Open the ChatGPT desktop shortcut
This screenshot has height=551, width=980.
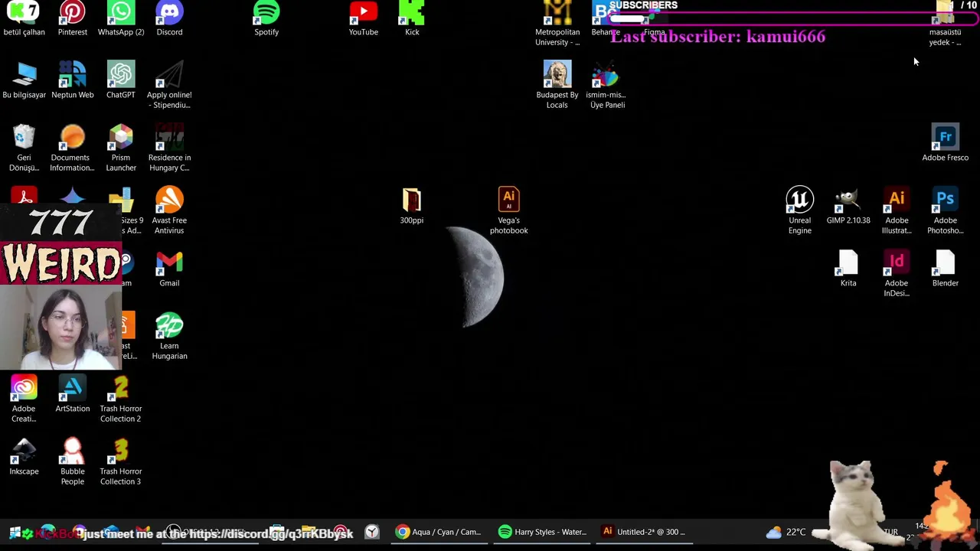(120, 80)
